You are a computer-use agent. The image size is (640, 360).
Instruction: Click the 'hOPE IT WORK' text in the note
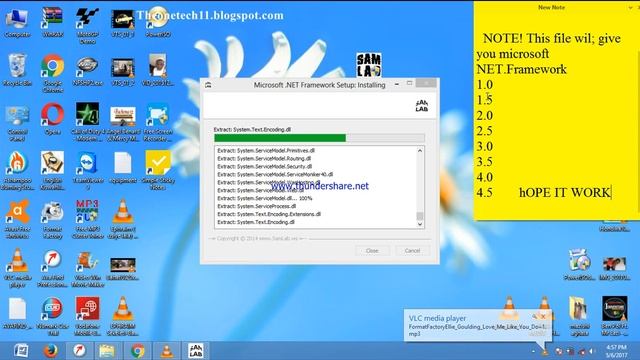point(564,192)
